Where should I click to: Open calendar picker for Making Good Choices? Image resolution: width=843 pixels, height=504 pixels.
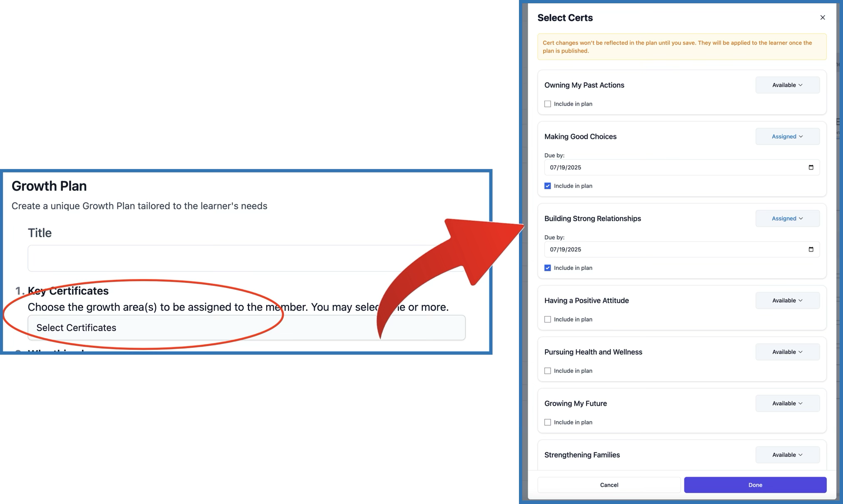point(811,167)
